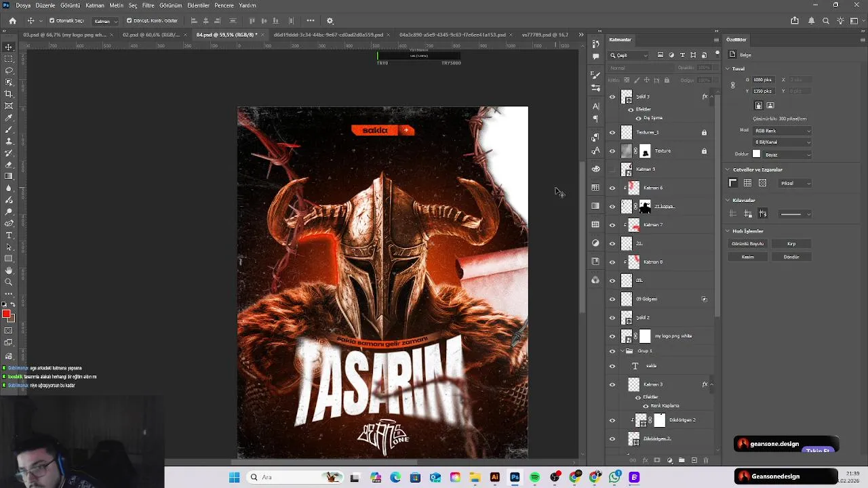Hide the Textures_1 layer
The image size is (868, 488).
click(x=612, y=132)
